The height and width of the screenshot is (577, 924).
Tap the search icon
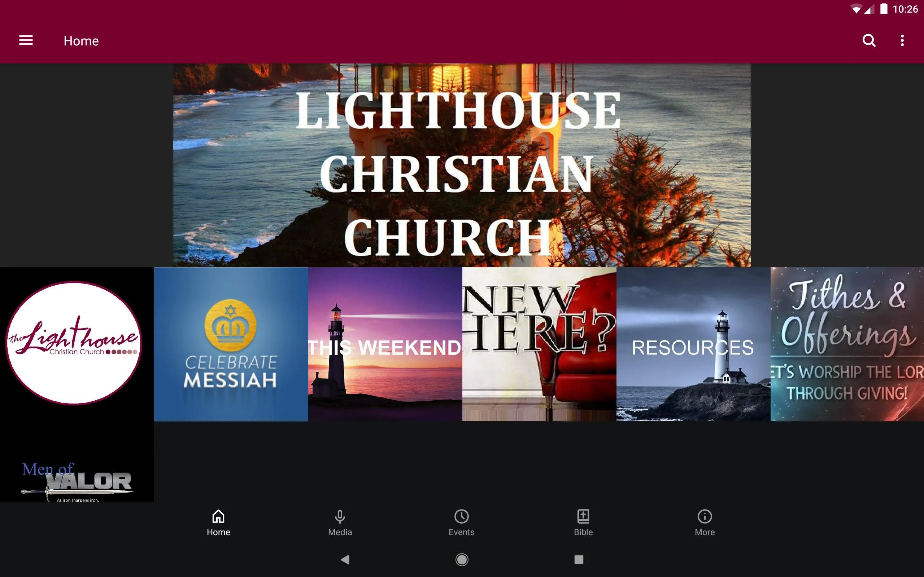(869, 40)
